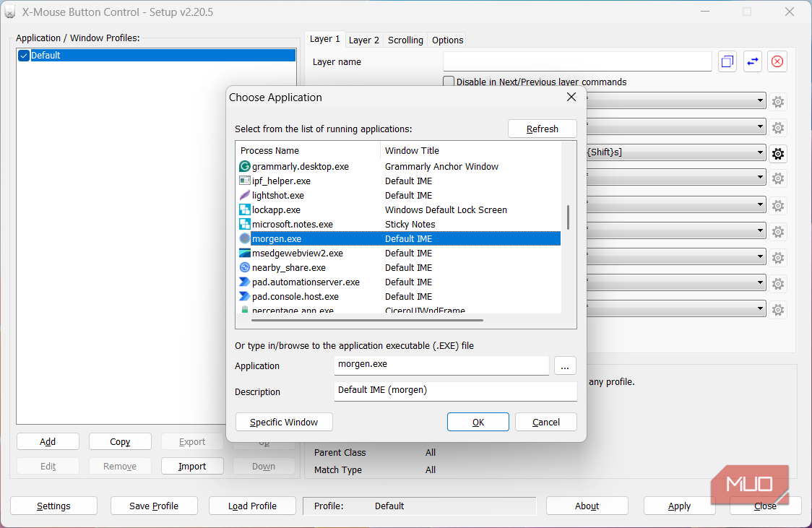
Task: Click the pad.automationserver.exe icon
Action: (245, 282)
